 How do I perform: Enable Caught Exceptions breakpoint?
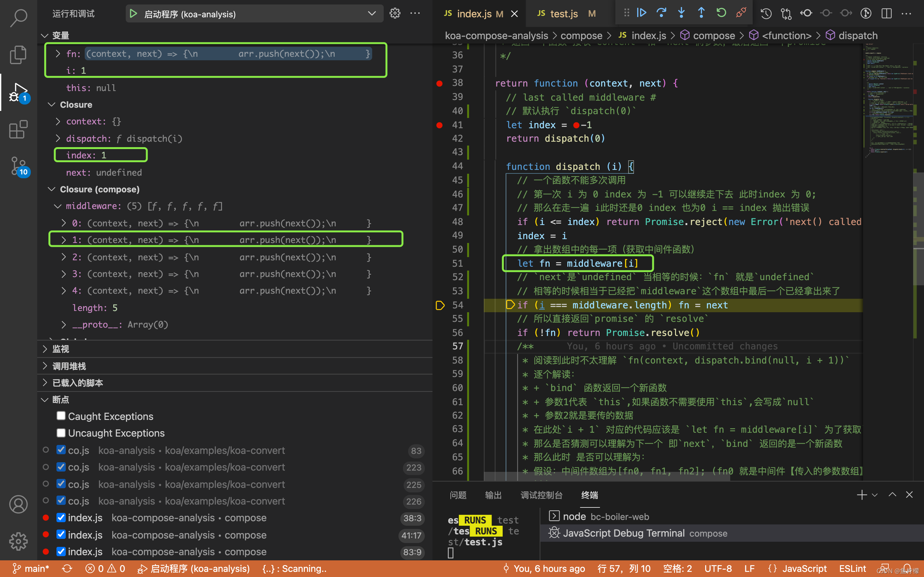tap(61, 416)
